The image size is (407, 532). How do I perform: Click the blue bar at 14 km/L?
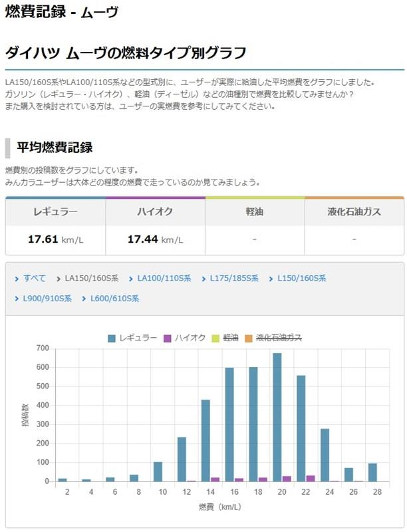click(205, 441)
